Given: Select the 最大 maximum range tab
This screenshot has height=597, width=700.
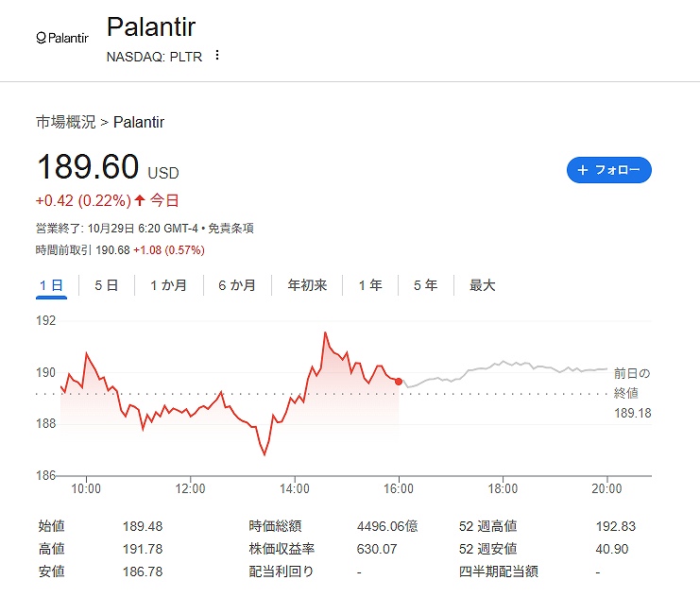Looking at the screenshot, I should pyautogui.click(x=482, y=285).
